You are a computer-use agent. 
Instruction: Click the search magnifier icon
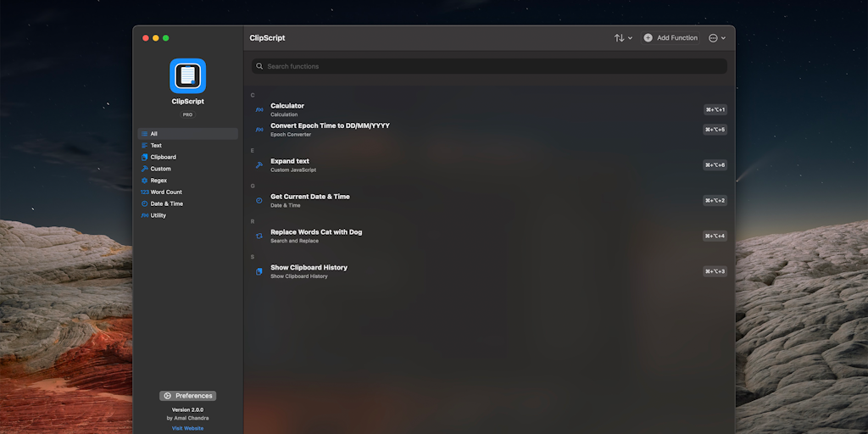pos(259,66)
